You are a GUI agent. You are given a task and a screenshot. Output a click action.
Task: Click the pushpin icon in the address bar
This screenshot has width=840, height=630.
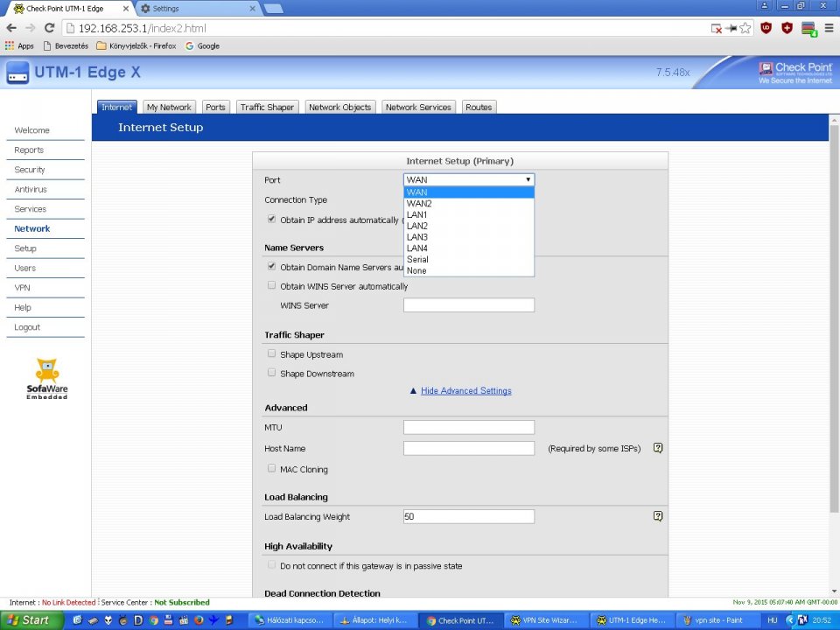coord(731,28)
